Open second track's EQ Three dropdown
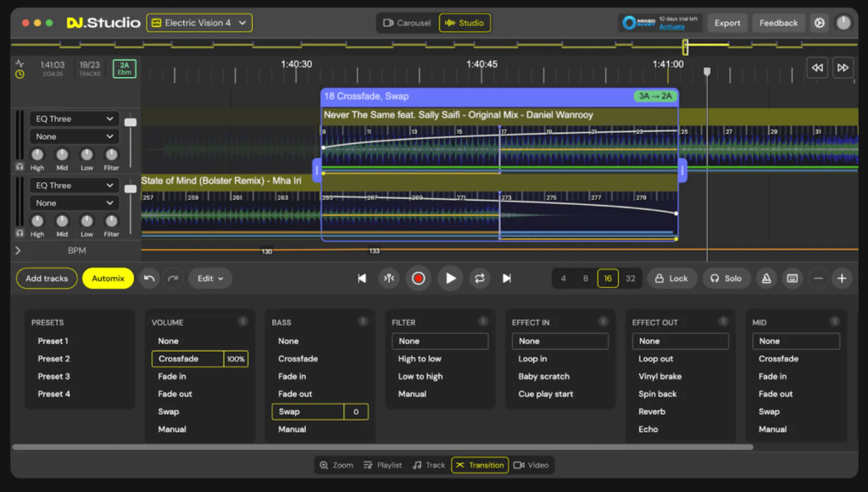Image resolution: width=868 pixels, height=492 pixels. (75, 185)
